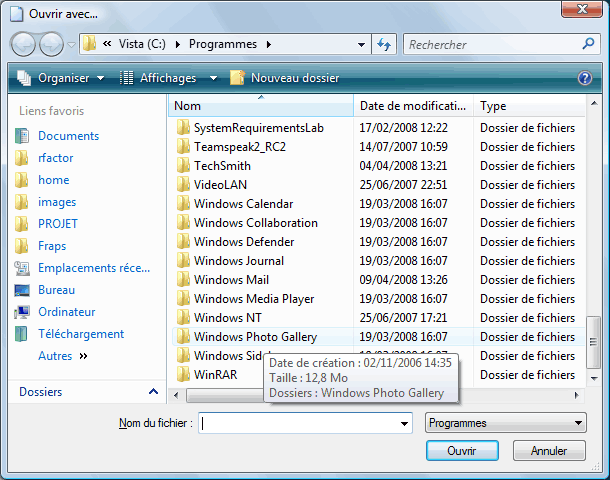The width and height of the screenshot is (610, 480).
Task: Click the refresh icon beside address bar
Action: (x=384, y=45)
